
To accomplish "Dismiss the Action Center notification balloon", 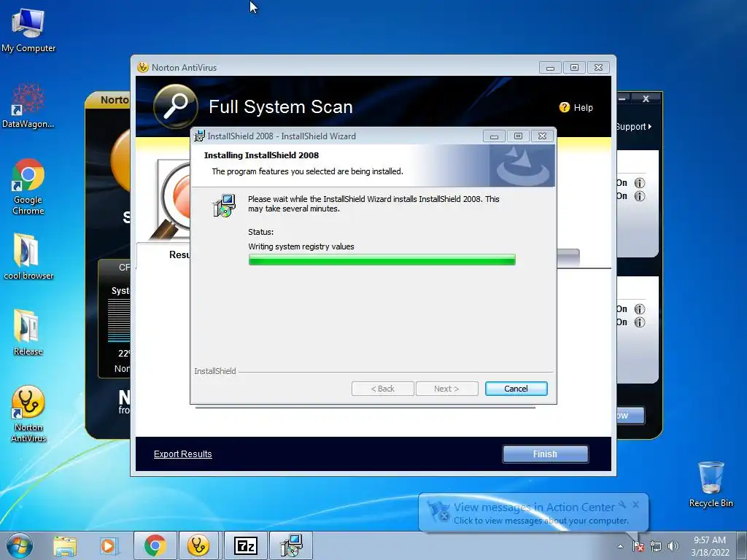I will pyautogui.click(x=635, y=505).
